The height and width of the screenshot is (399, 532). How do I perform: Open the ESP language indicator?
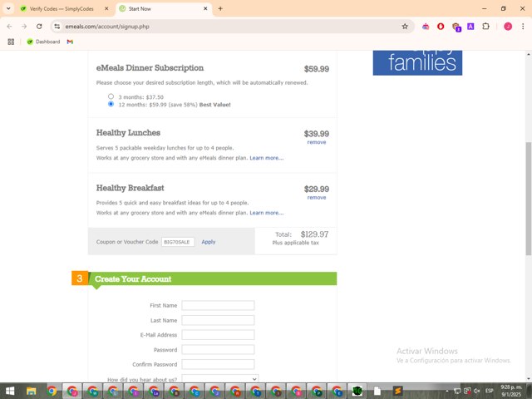click(489, 391)
